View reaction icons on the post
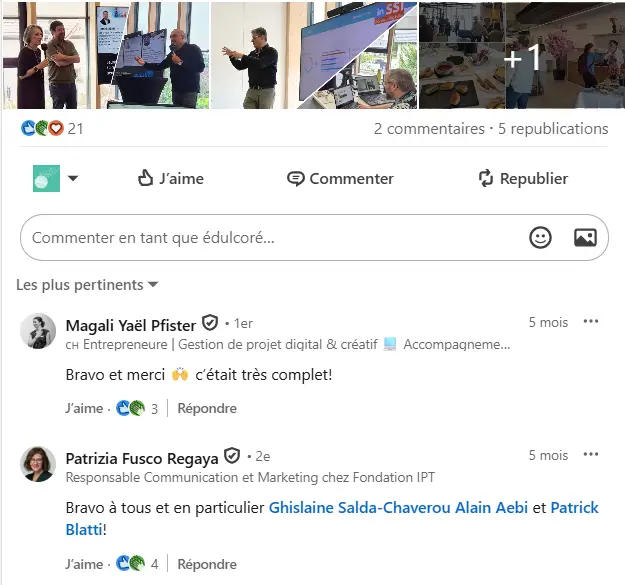625x585 pixels. [42, 128]
